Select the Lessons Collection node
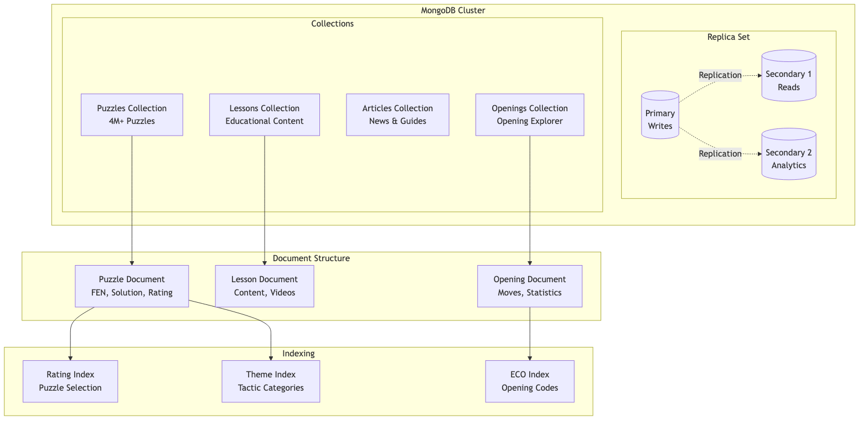Screen dimensions: 868x425 [x=265, y=115]
